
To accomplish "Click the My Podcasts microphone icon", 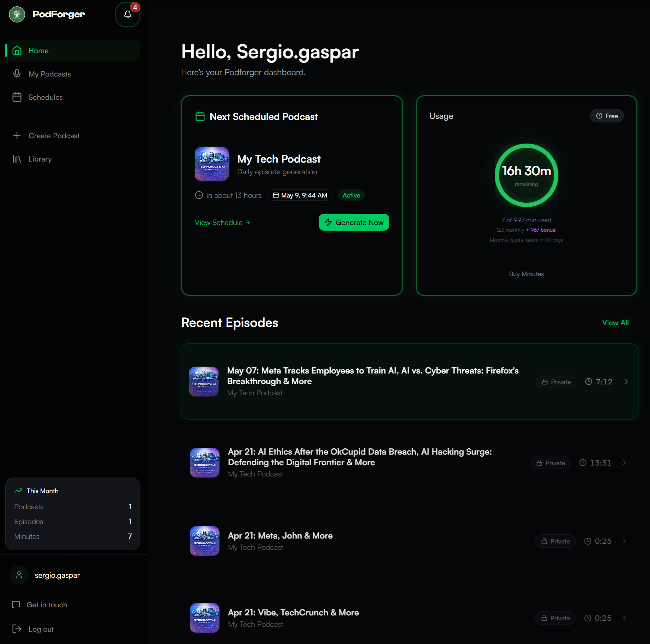I will tap(17, 74).
